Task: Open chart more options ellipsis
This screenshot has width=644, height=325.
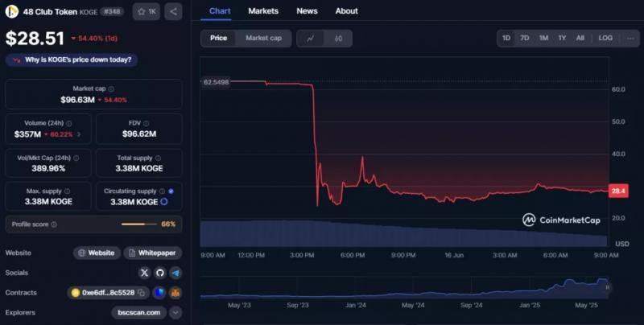Action: click(x=630, y=38)
